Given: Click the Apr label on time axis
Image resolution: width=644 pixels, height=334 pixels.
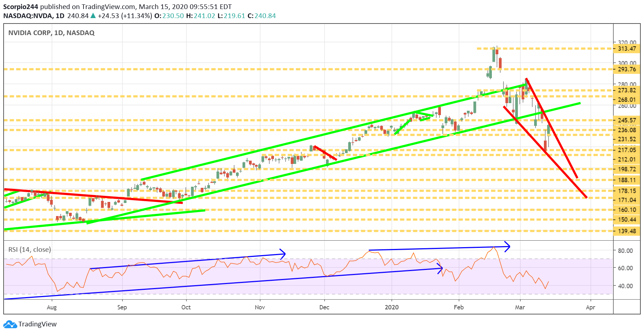Looking at the screenshot, I should [590, 307].
